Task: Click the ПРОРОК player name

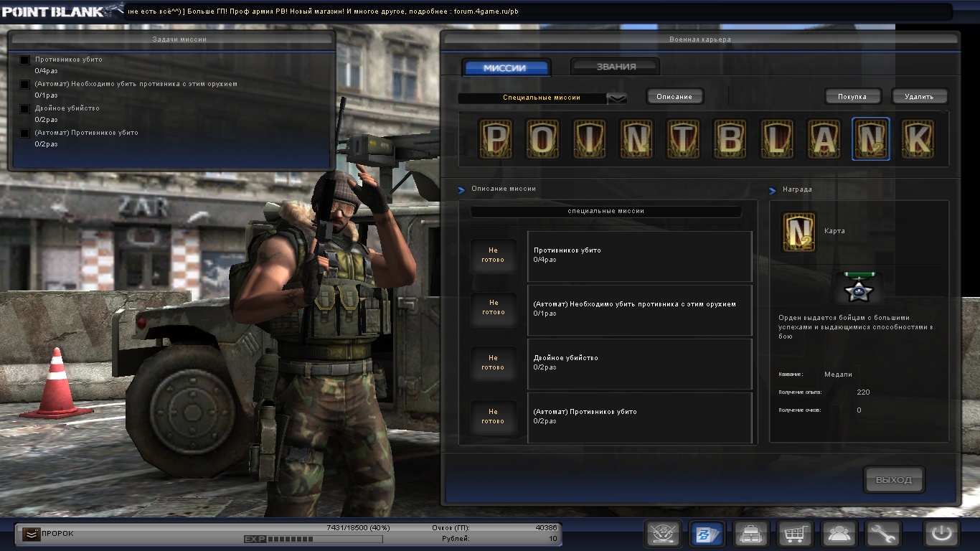Action: 57,534
